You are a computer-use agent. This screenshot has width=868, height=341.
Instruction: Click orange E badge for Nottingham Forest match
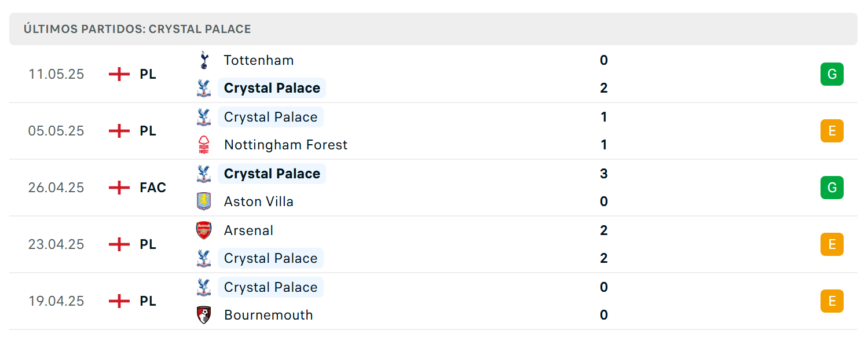832,131
